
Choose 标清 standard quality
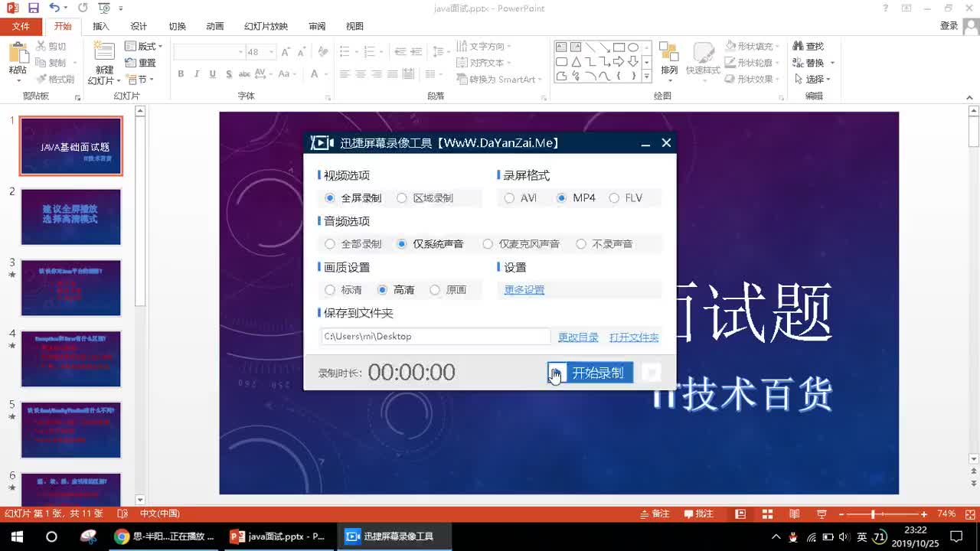pyautogui.click(x=343, y=290)
